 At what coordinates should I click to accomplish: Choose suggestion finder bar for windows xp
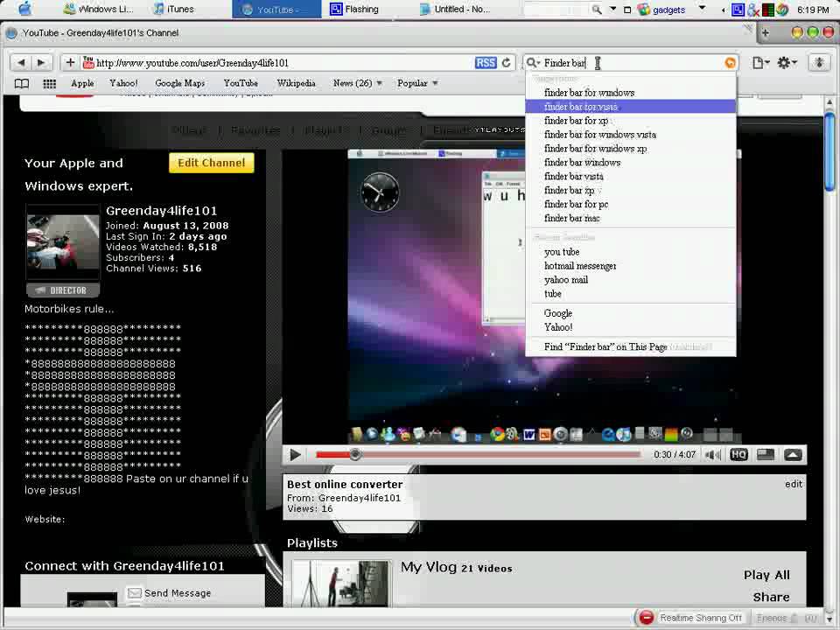[631, 149]
